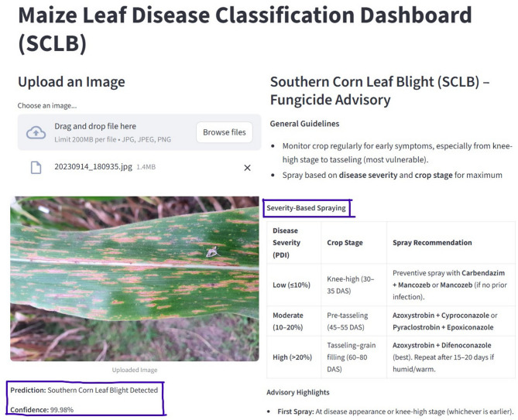Select the Low (≤10%) severity row

coord(391,285)
